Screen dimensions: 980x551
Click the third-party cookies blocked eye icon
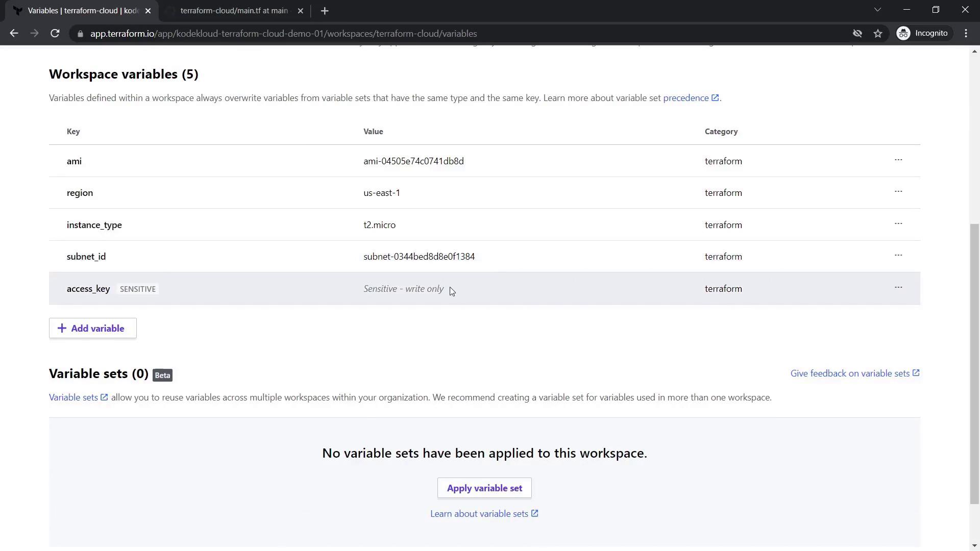pos(857,34)
